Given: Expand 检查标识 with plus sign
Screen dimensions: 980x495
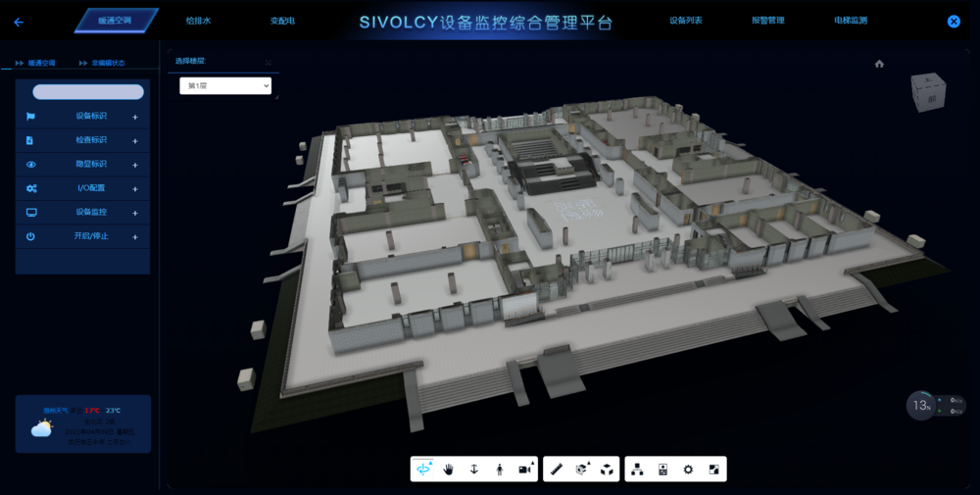Looking at the screenshot, I should pyautogui.click(x=135, y=140).
